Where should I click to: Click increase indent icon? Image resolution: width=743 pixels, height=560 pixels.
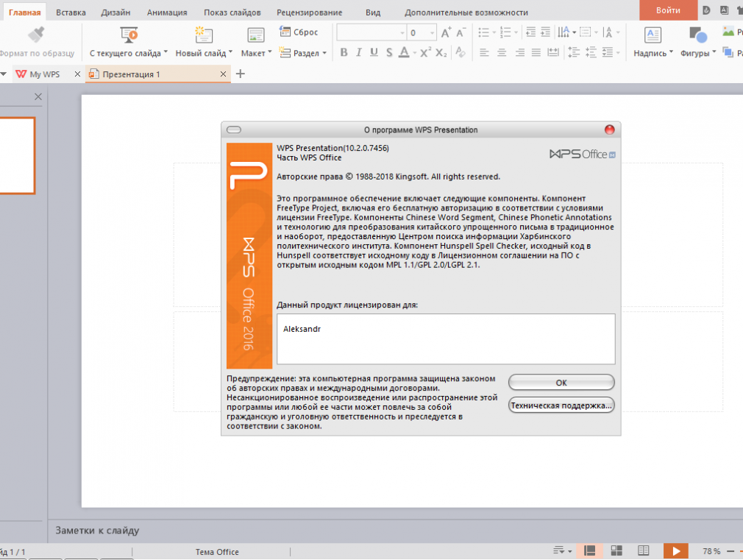click(x=545, y=32)
